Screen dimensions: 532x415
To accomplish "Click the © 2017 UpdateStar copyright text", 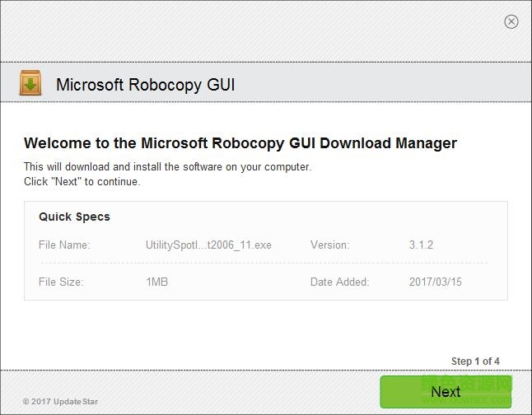I will click(x=60, y=402).
